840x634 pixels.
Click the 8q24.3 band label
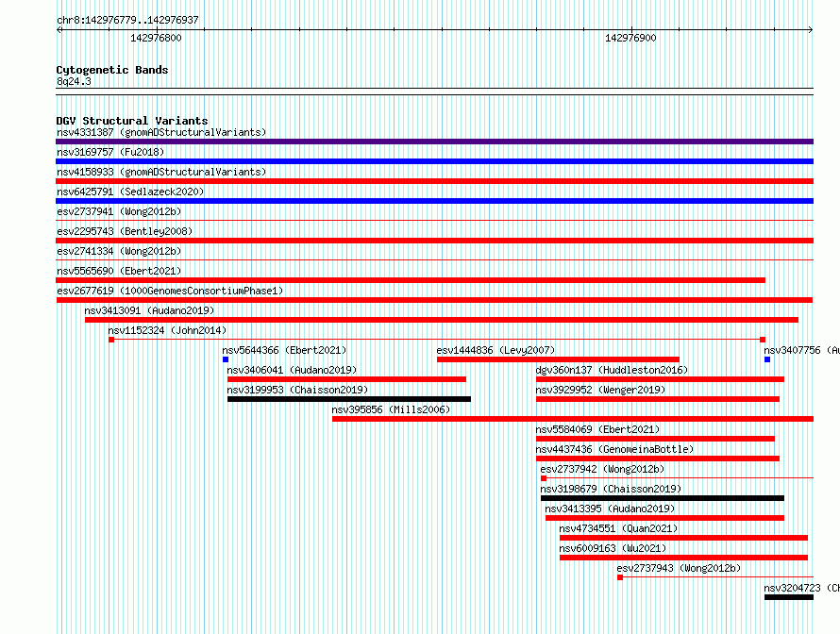click(x=74, y=81)
